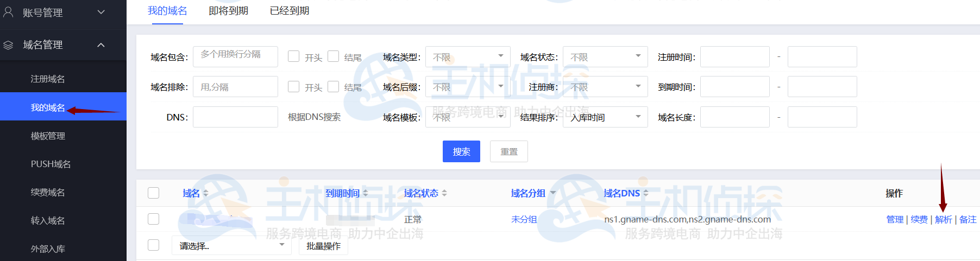Focus the DNS input field
The width and height of the screenshot is (980, 261).
[235, 117]
